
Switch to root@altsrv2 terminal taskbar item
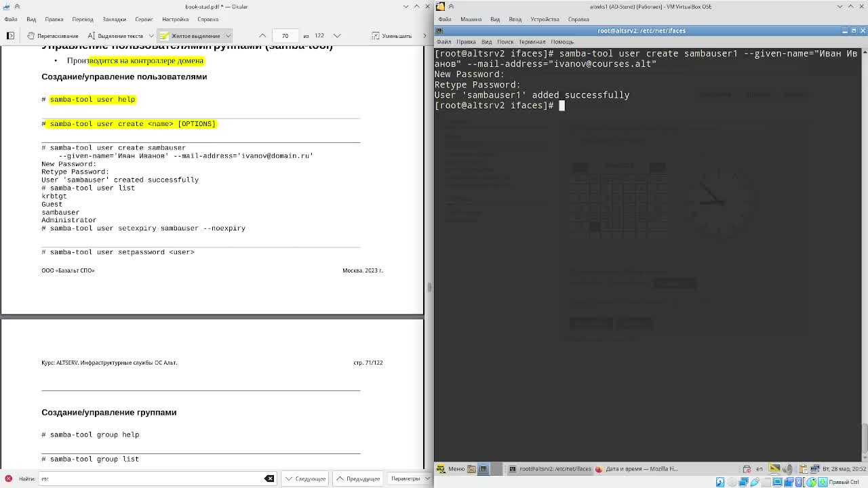coord(550,468)
